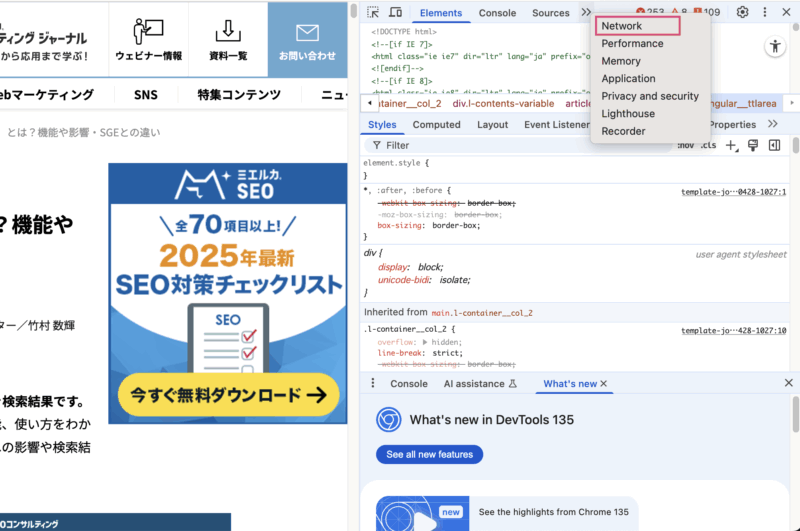Select the What's new drawer tab

[570, 384]
